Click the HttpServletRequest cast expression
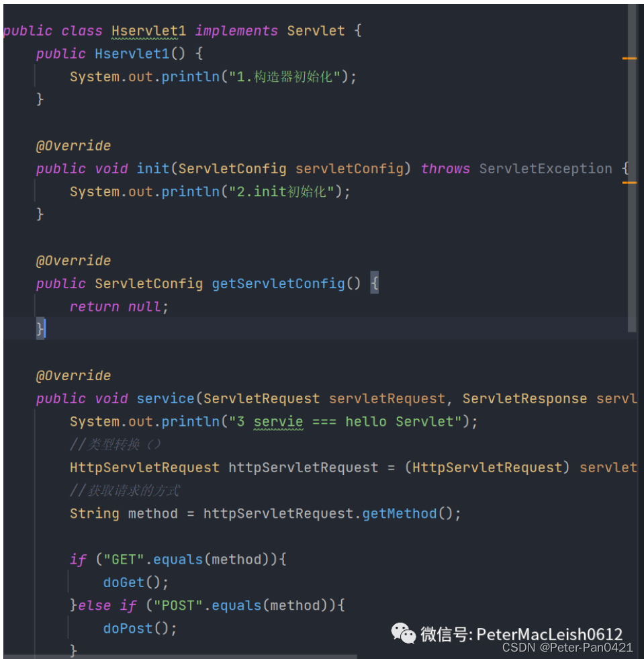This screenshot has width=644, height=659. (488, 468)
